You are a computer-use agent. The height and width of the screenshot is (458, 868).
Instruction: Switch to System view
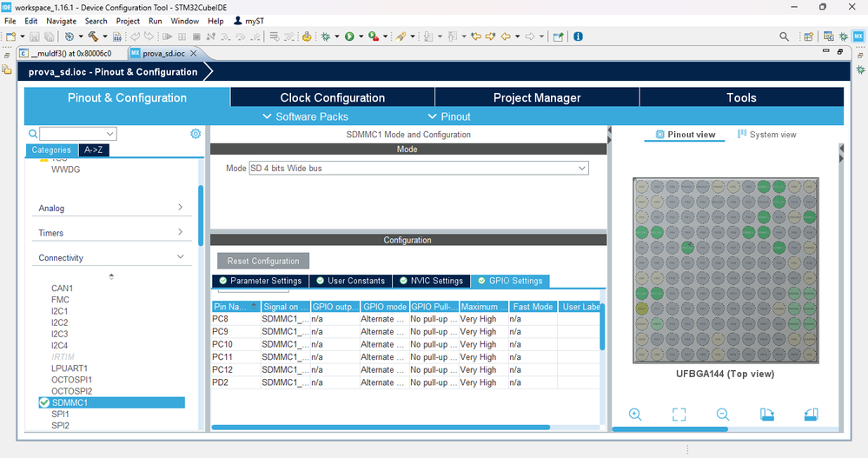(x=766, y=135)
